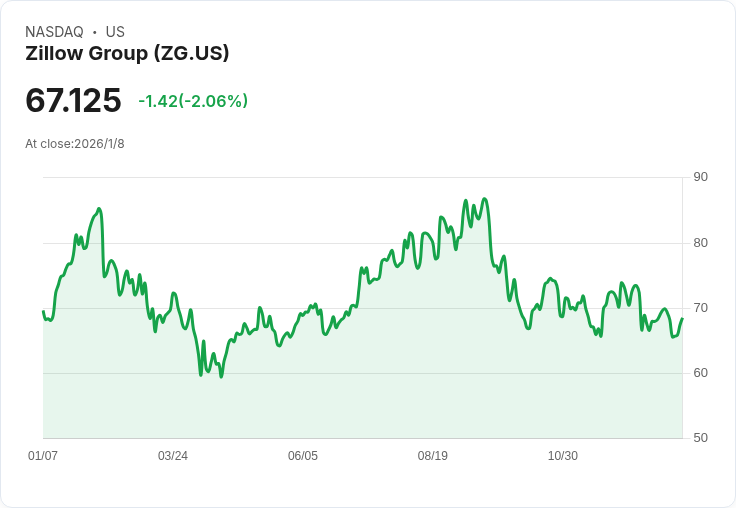Select the 06/05 date axis label
Viewport: 736px width, 508px height.
pyautogui.click(x=303, y=455)
